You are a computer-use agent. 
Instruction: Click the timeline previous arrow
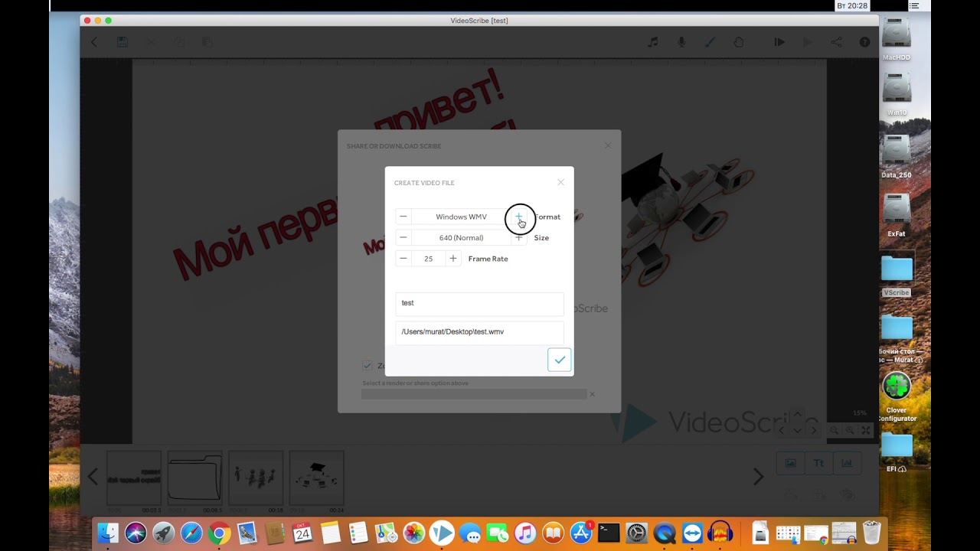pyautogui.click(x=93, y=477)
